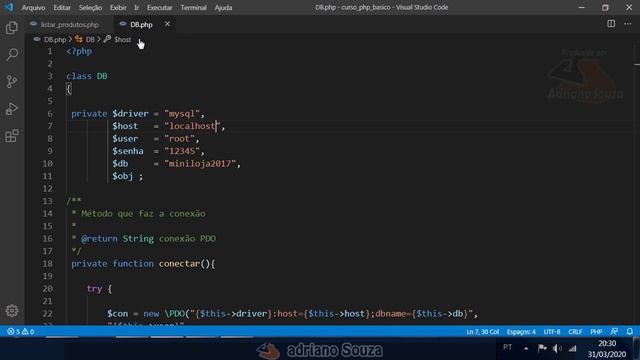Click the $obj variable declaration
The width and height of the screenshot is (640, 360).
(123, 176)
